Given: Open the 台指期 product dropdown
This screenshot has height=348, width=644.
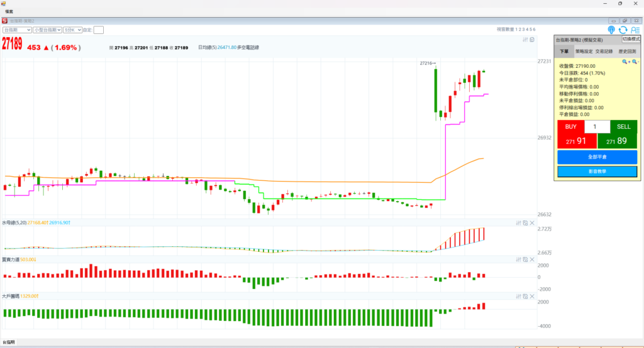Looking at the screenshot, I should click(x=17, y=30).
